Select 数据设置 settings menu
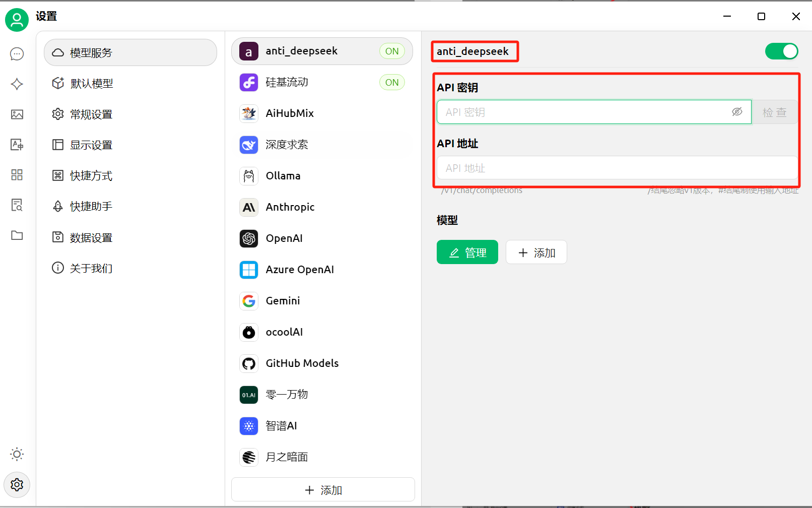 tap(130, 237)
